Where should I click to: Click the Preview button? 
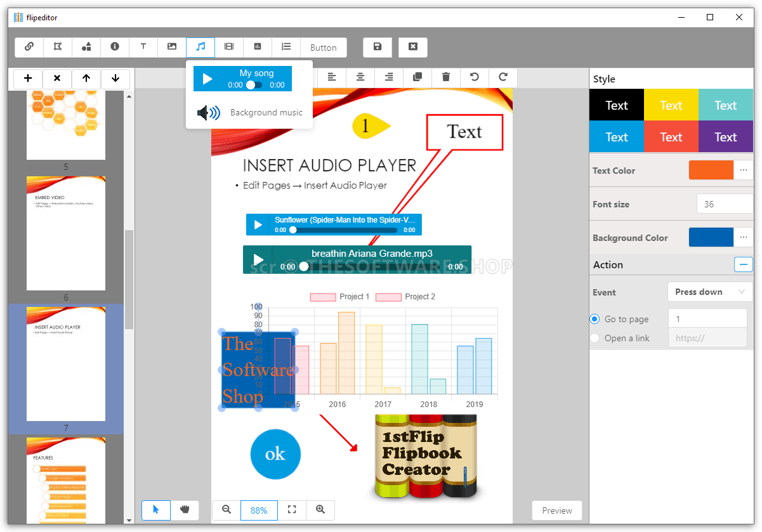[556, 510]
